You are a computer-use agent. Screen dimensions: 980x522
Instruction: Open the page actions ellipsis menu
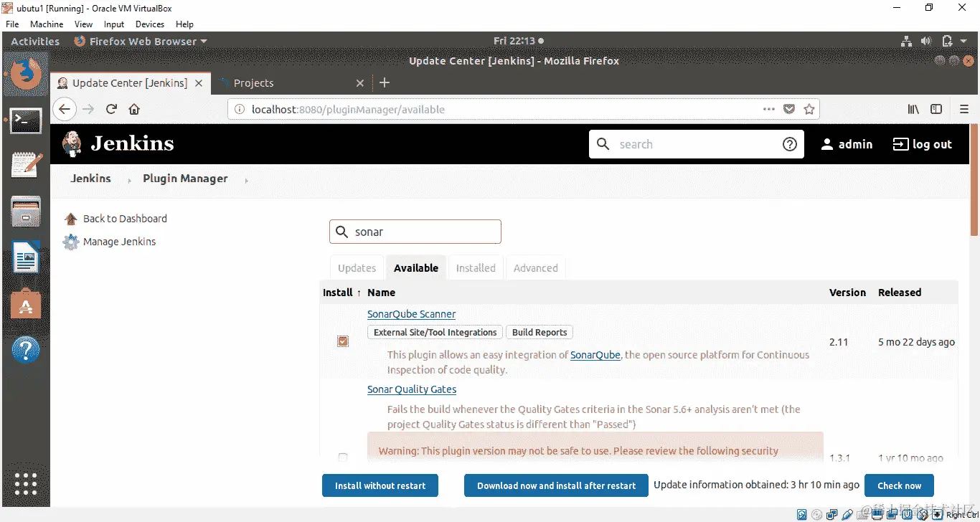point(768,109)
